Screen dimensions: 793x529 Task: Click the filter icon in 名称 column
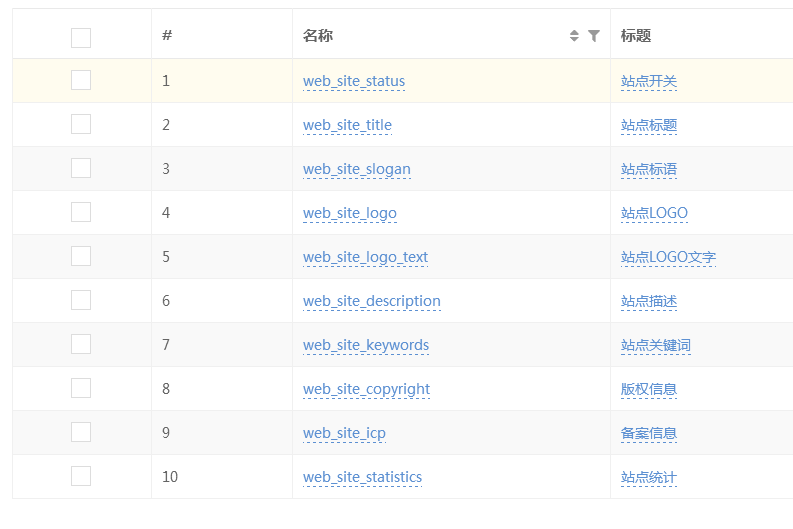click(594, 35)
